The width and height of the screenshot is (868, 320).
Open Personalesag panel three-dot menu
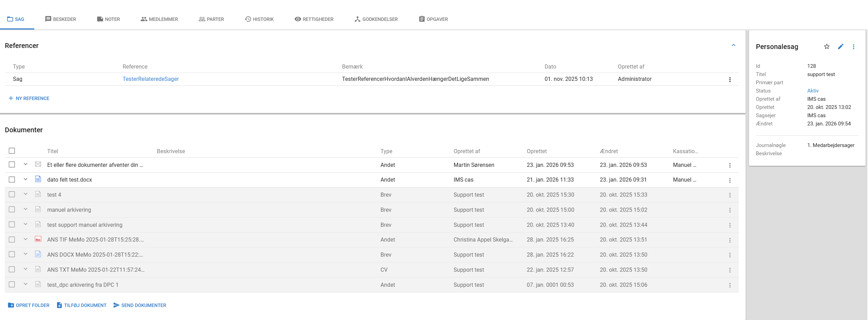coord(854,47)
